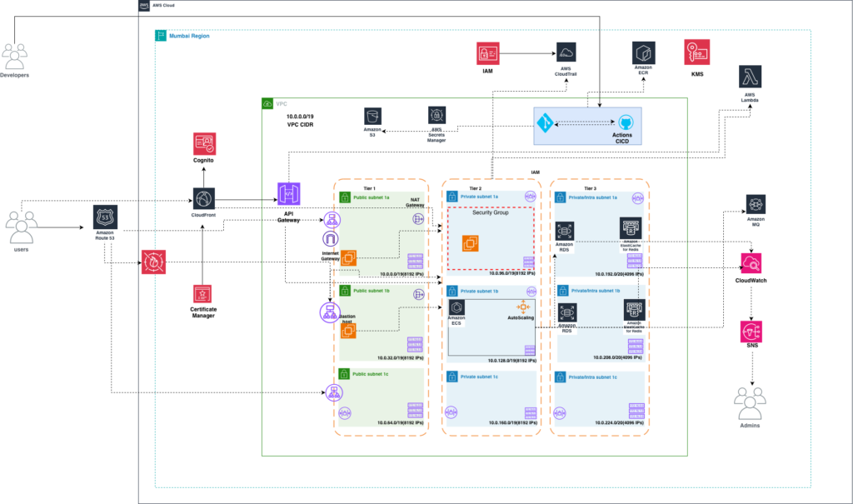
Task: Click the Certificate Manager icon
Action: (203, 294)
